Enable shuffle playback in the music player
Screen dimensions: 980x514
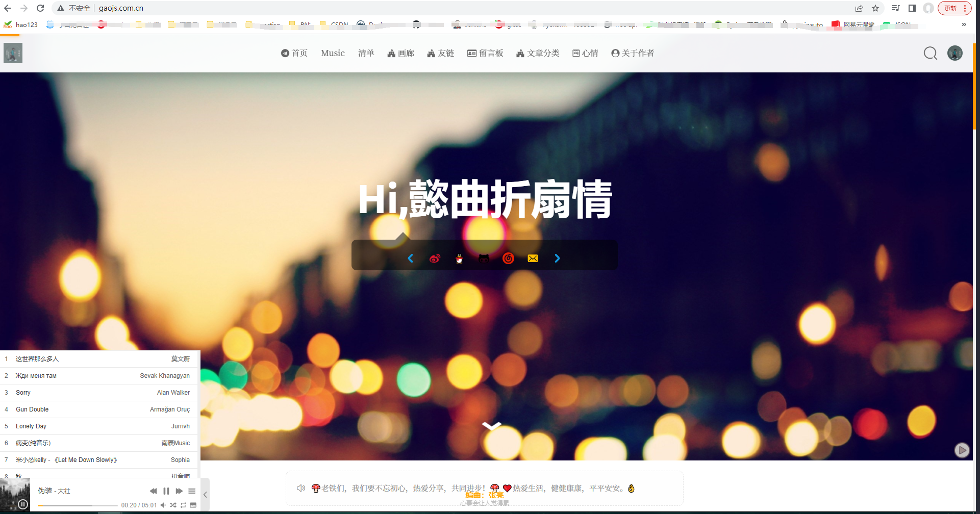tap(173, 505)
